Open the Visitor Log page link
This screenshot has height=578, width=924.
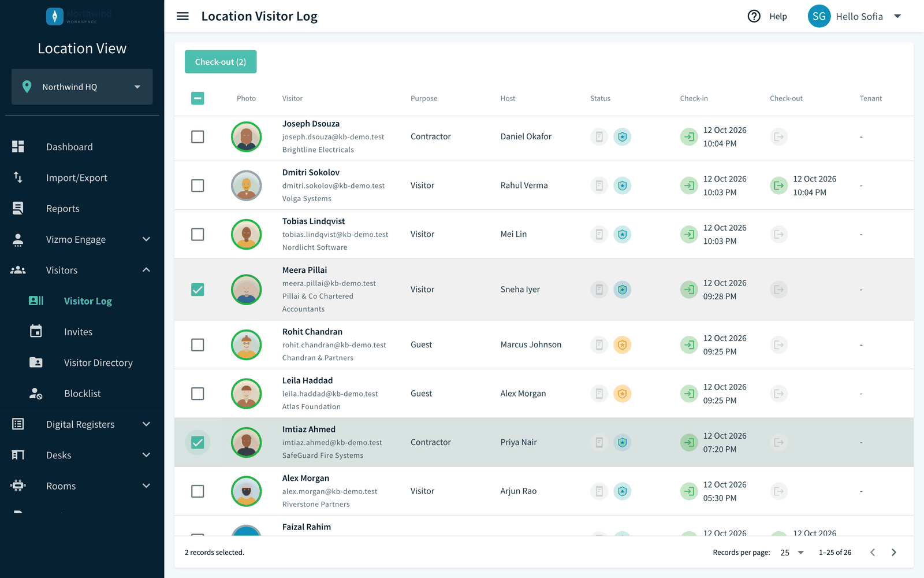point(82,301)
